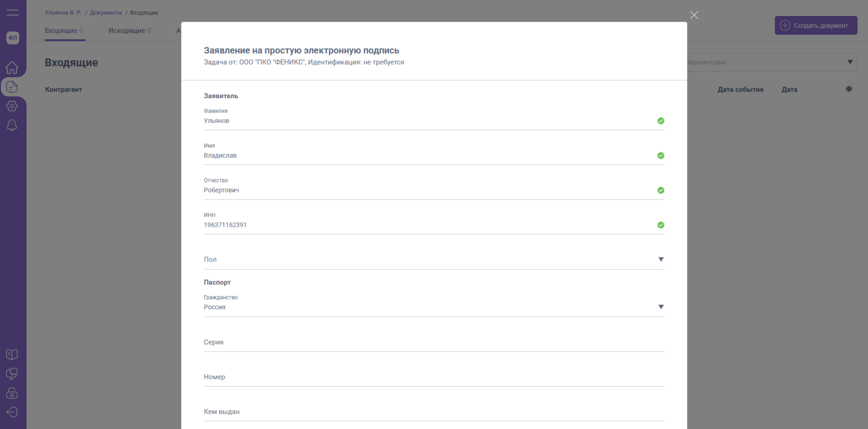Image resolution: width=868 pixels, height=429 pixels.
Task: Expand the Пол dropdown
Action: pyautogui.click(x=660, y=259)
